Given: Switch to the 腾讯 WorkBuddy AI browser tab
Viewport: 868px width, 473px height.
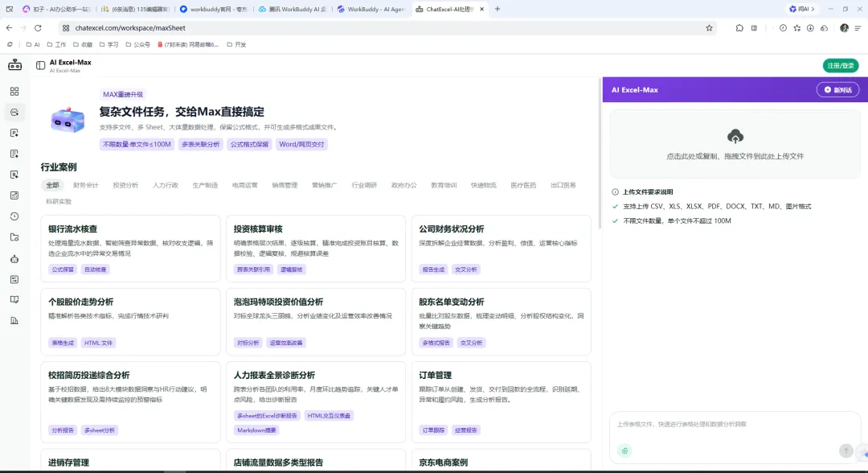Looking at the screenshot, I should (x=293, y=9).
